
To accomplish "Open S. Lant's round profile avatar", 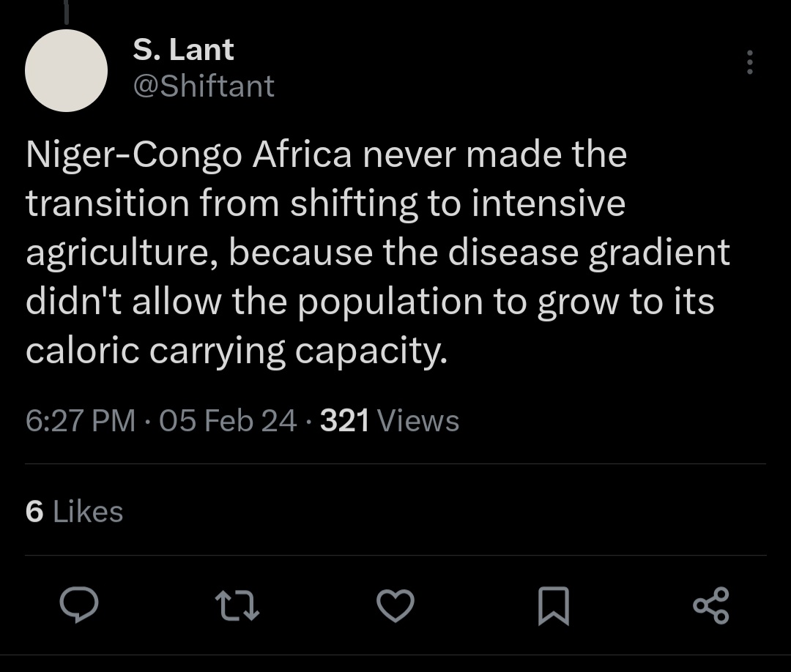I will [67, 71].
